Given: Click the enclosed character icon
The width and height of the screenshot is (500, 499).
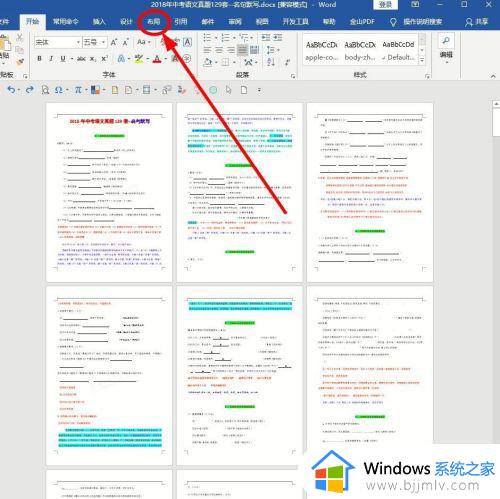Looking at the screenshot, I should (187, 59).
